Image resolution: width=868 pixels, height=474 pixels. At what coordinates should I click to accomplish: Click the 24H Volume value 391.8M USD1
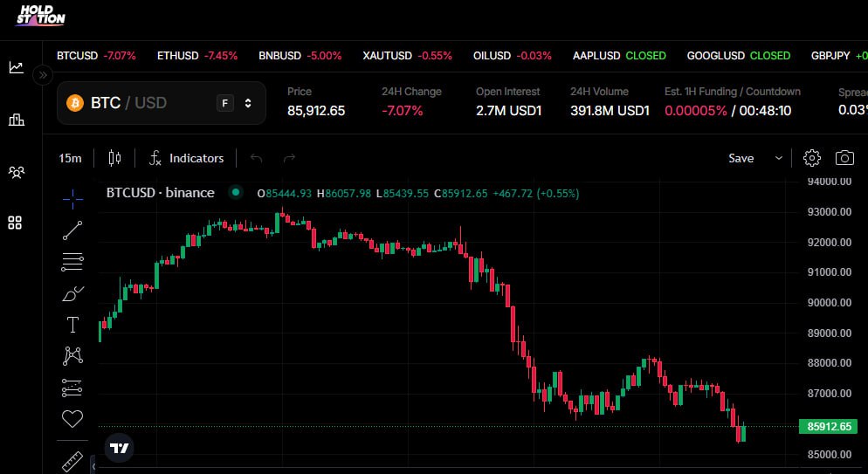click(610, 111)
